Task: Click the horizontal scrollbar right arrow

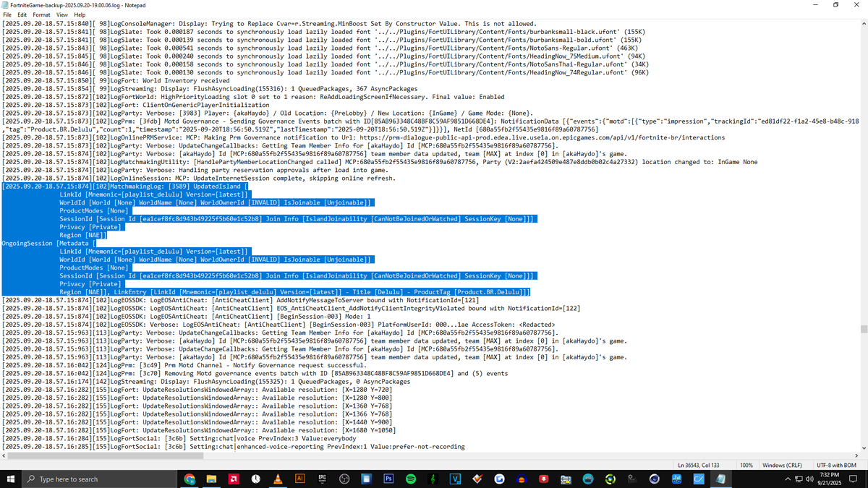Action: 856,455
